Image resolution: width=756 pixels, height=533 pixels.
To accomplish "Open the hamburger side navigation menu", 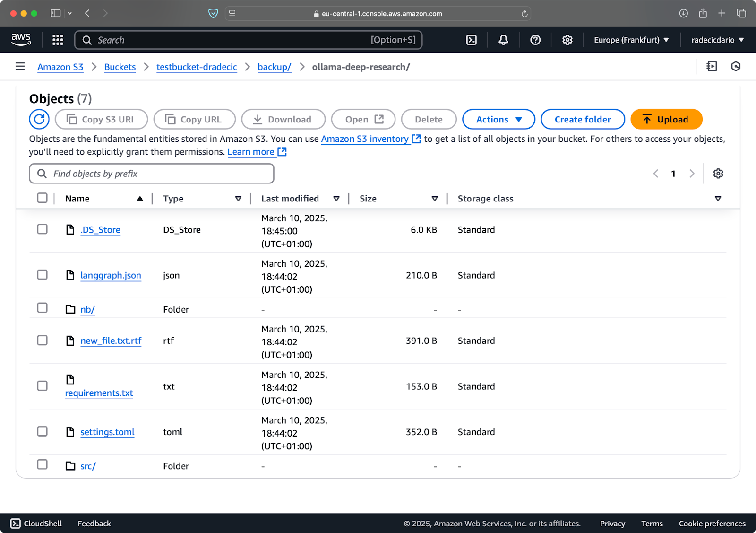I will (20, 67).
